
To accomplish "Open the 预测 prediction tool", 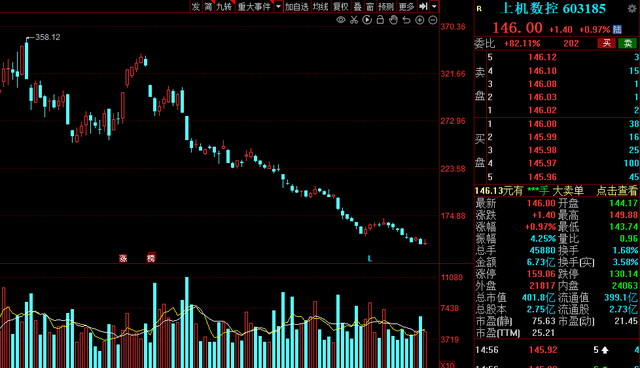I will pyautogui.click(x=386, y=6).
